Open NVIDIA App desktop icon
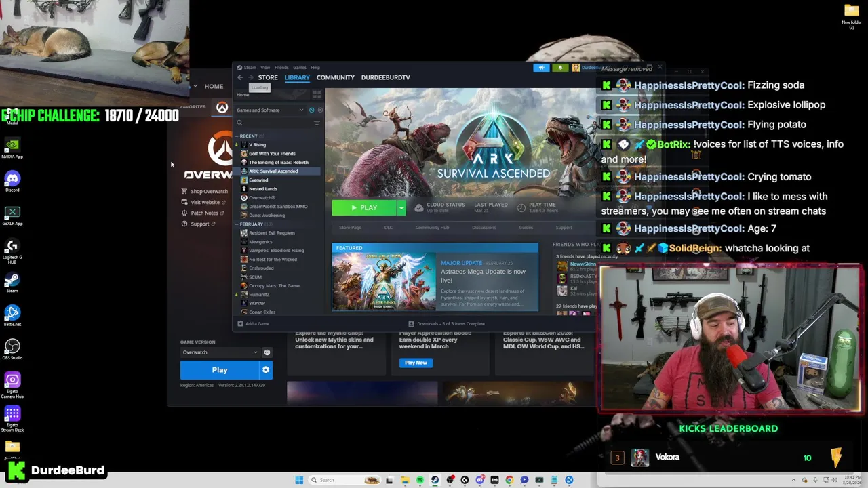This screenshot has height=488, width=868. 12,148
